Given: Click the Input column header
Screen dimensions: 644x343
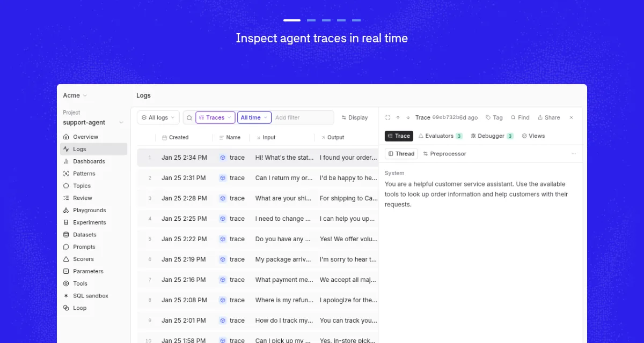Looking at the screenshot, I should pos(266,138).
